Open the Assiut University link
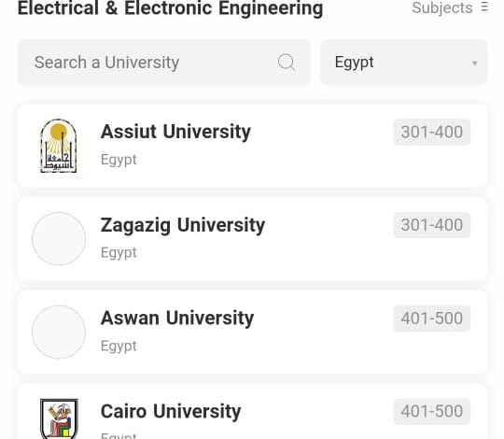 (175, 132)
